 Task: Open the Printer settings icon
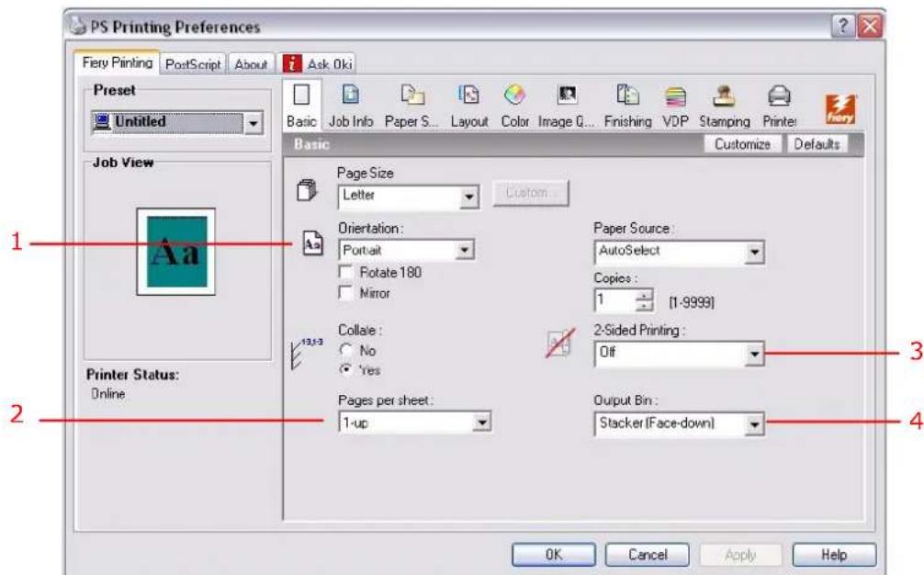[779, 96]
